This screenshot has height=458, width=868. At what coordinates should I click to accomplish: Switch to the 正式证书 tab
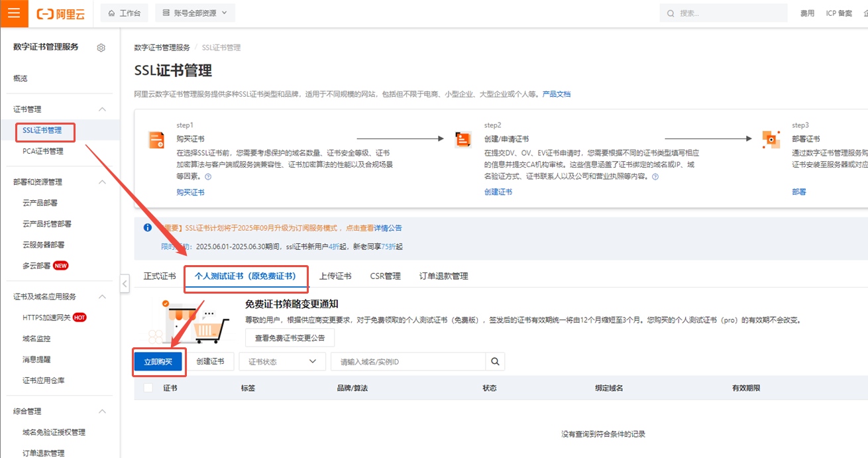160,276
